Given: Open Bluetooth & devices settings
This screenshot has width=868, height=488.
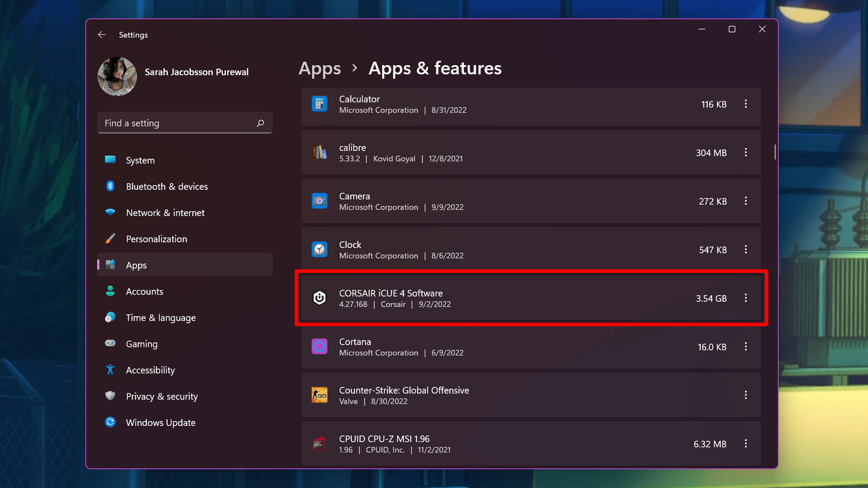Looking at the screenshot, I should 184,186.
